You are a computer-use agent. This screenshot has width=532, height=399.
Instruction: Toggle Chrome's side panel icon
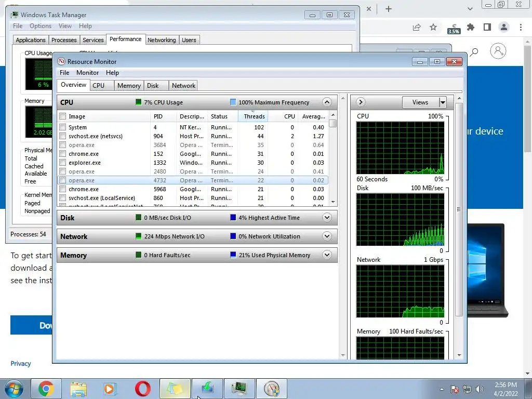(x=487, y=27)
